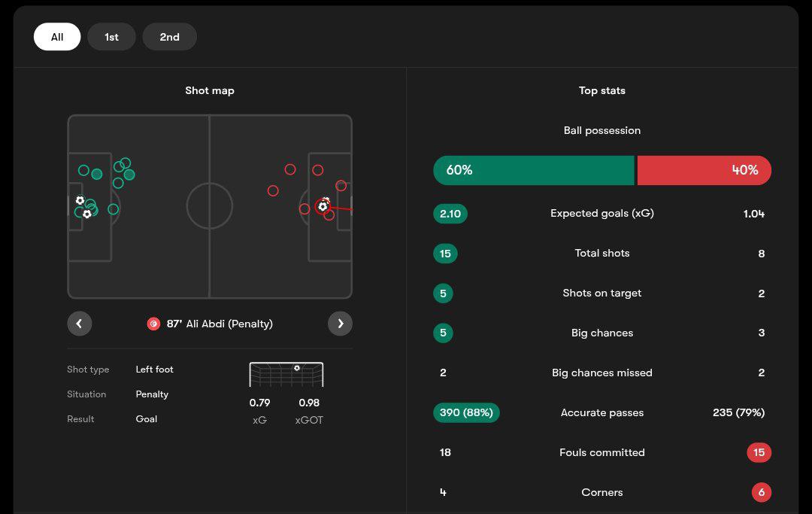Filter stats to 1st half
Image resolution: width=812 pixels, height=514 pixels.
click(111, 37)
